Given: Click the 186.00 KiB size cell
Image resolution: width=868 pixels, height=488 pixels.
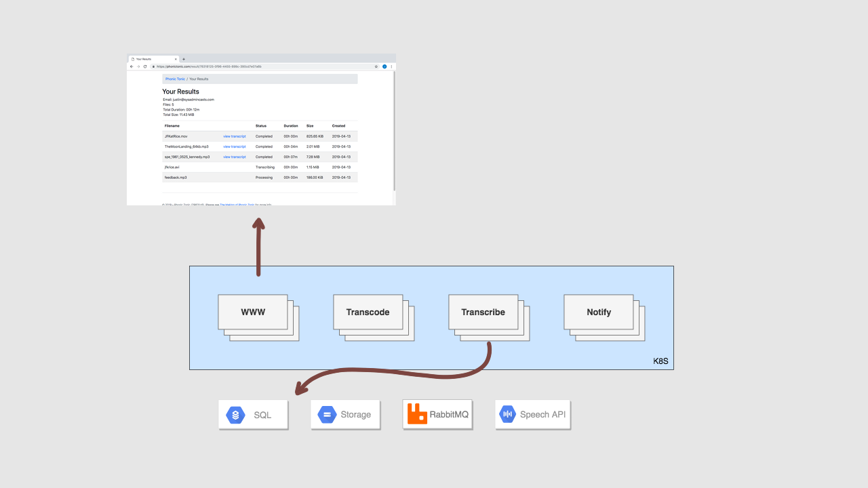Looking at the screenshot, I should click(x=315, y=178).
